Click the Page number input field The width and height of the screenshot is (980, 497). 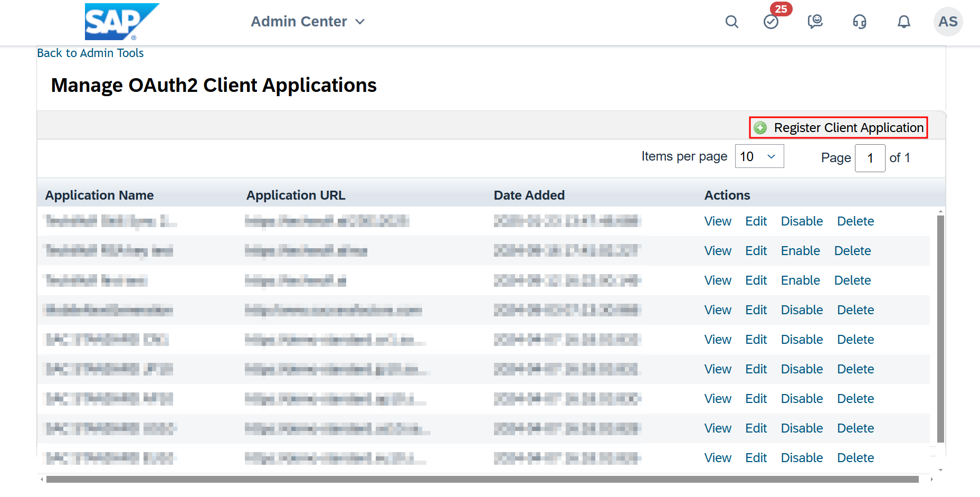pyautogui.click(x=870, y=157)
